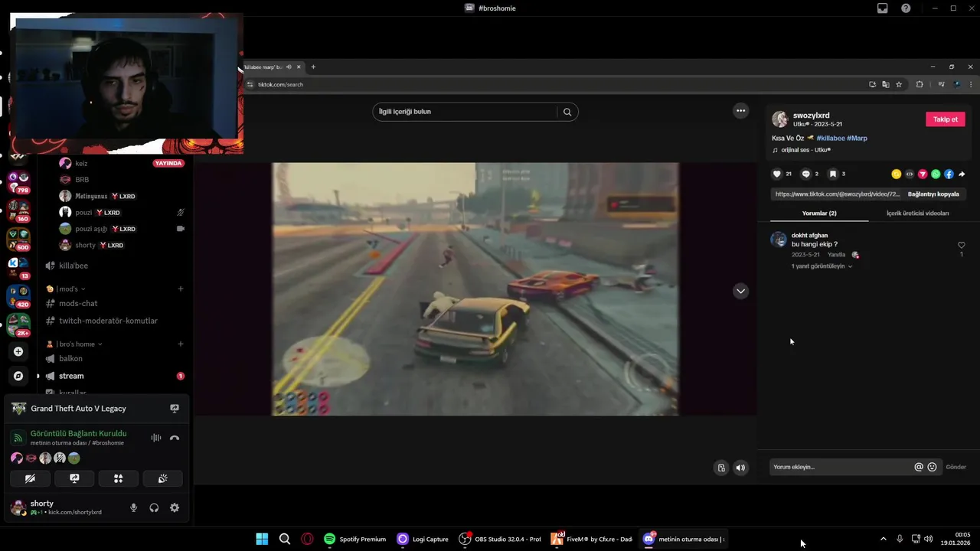The height and width of the screenshot is (551, 980).
Task: Open Discord voice noise suppression icon
Action: tap(155, 438)
